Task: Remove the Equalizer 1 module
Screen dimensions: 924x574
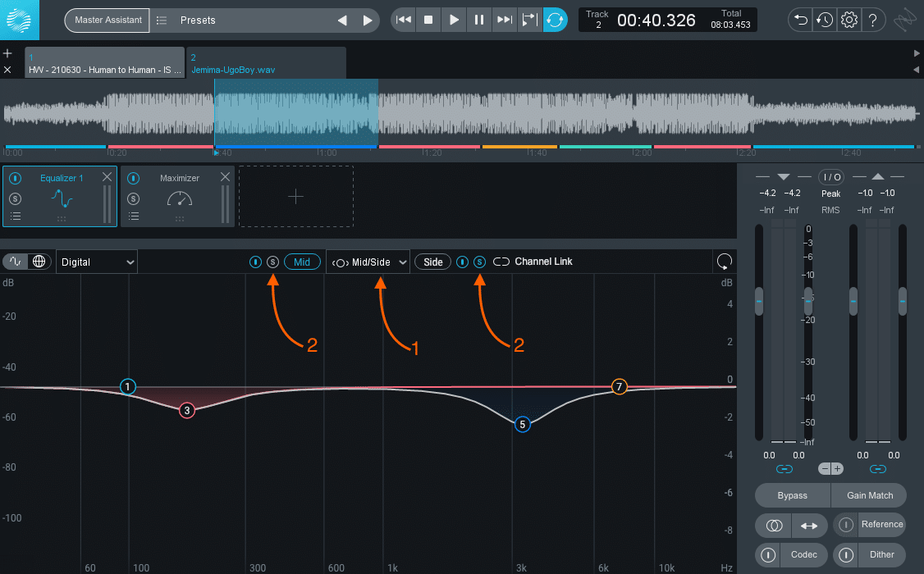Action: (107, 176)
